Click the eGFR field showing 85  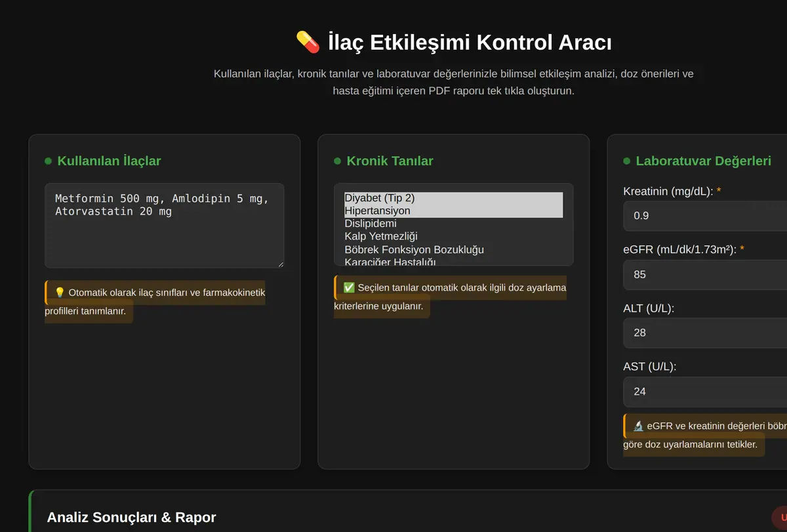tap(705, 274)
